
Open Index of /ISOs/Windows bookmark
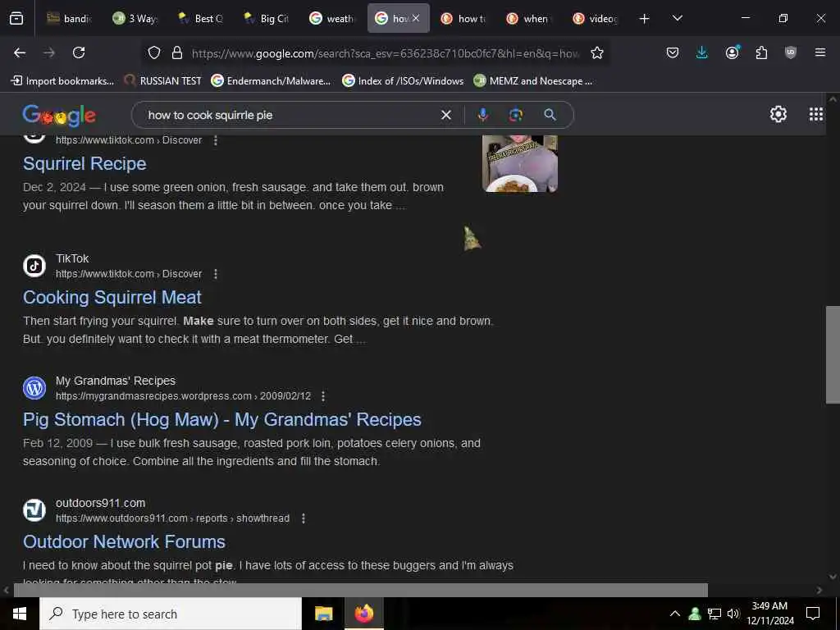(403, 81)
